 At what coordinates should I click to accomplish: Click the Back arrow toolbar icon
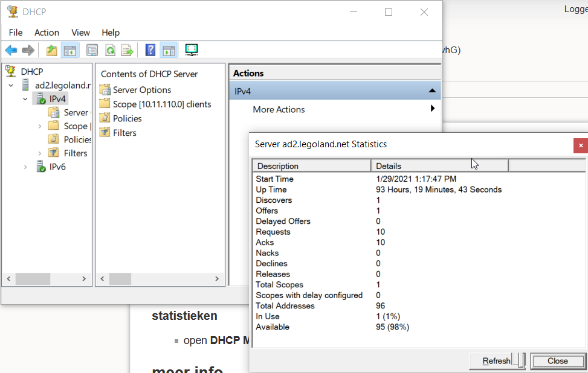click(x=11, y=51)
